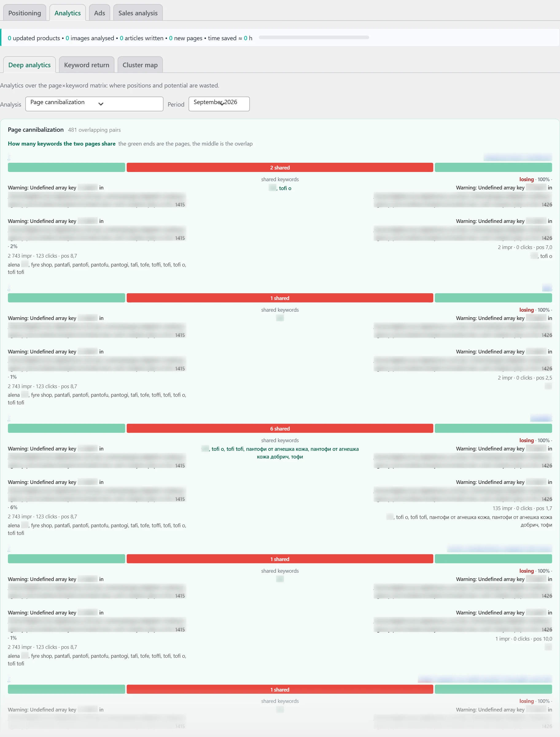Click 'Analytics over the page×keyword matrix' description
The height and width of the screenshot is (737, 560).
[110, 85]
